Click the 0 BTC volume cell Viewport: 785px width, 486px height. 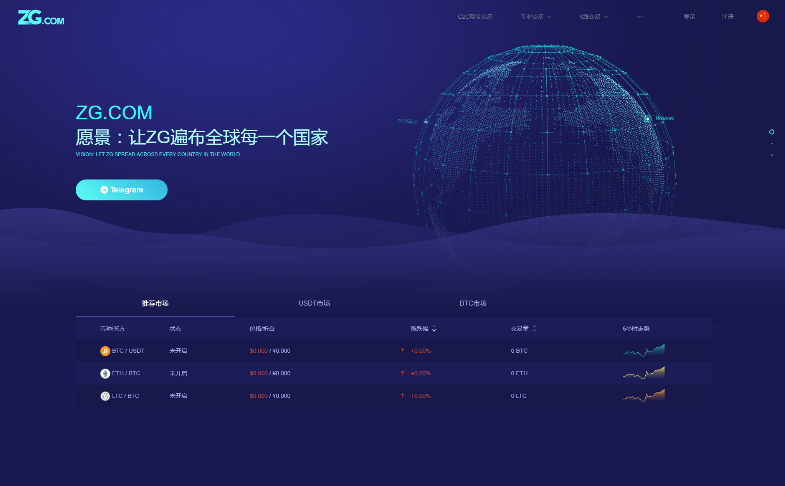tap(519, 351)
